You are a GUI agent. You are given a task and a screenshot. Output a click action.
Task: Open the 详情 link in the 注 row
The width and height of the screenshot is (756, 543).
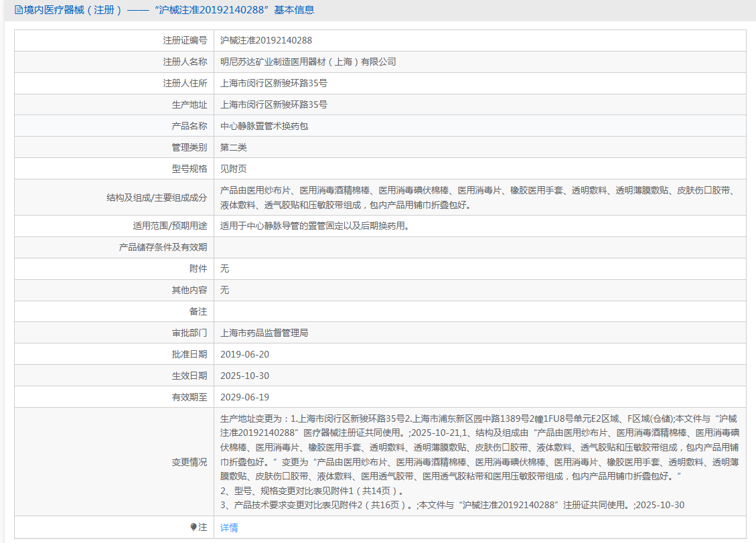click(x=229, y=528)
